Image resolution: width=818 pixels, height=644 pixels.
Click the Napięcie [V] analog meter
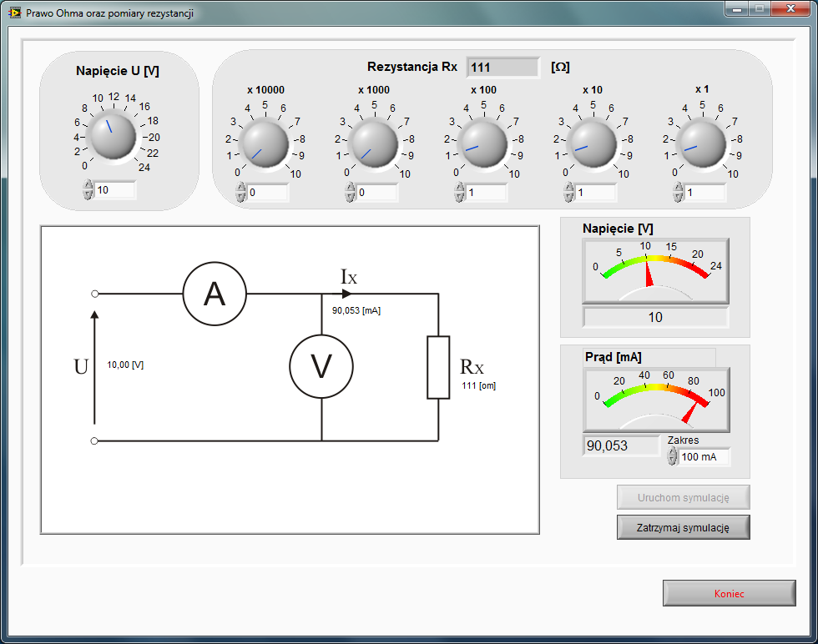(x=655, y=271)
